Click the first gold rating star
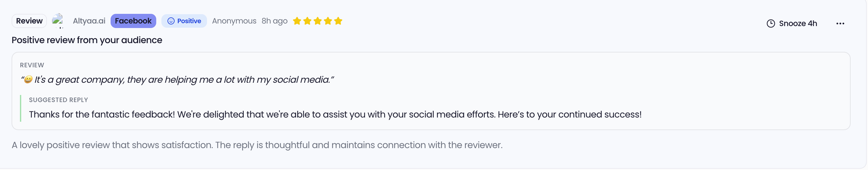Screen dimensions: 868x170 (x=297, y=21)
